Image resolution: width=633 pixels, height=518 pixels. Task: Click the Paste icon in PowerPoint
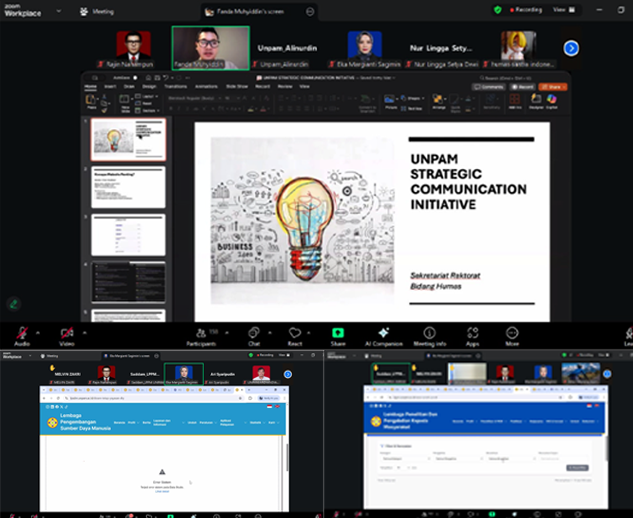coord(91,100)
